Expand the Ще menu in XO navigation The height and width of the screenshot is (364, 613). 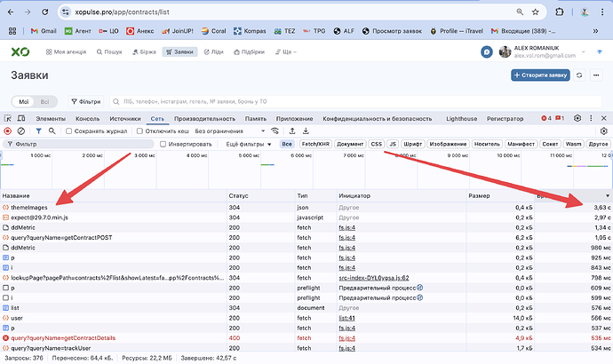[x=286, y=52]
